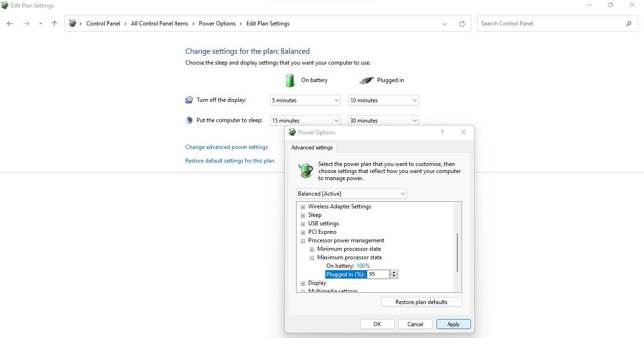Open Plugged in sleep timeout dropdown
Screen dimensions: 644x338
383,121
